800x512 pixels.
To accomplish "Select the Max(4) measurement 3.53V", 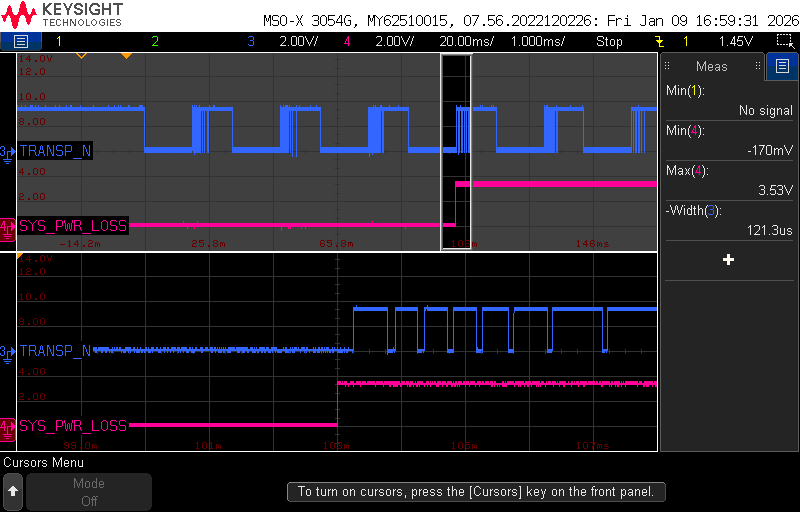I will (x=729, y=180).
